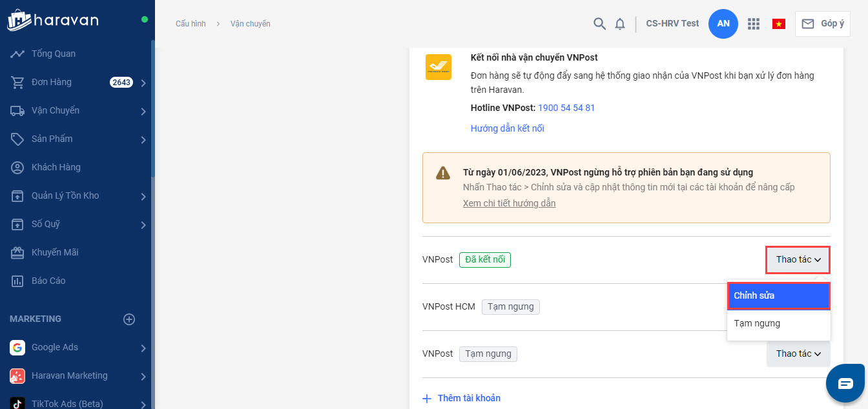Click the Haravan logo
The height and width of the screenshot is (409, 868).
(53, 20)
